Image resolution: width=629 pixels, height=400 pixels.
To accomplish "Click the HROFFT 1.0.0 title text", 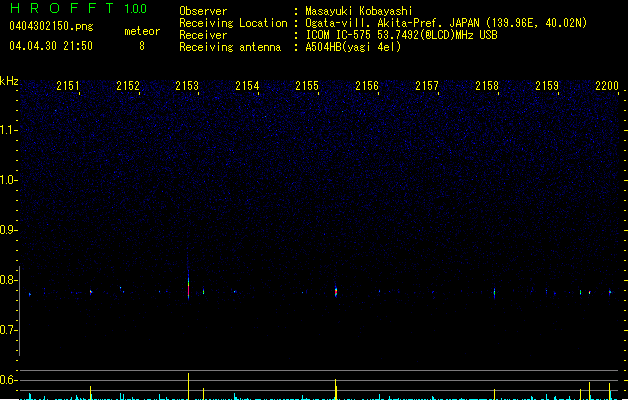I will point(79,8).
